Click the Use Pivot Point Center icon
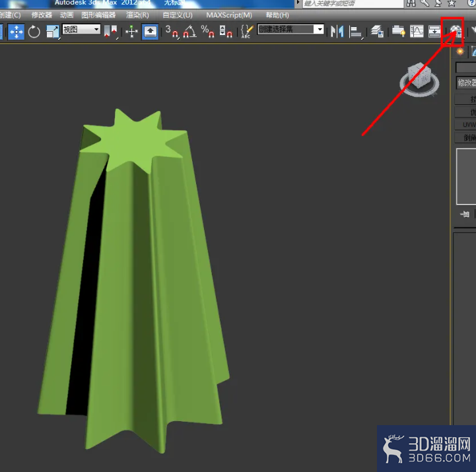476x472 pixels. 110,31
